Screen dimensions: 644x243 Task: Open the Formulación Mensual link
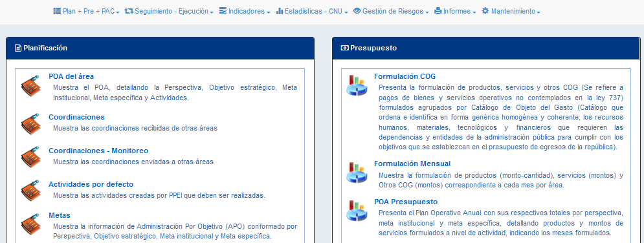tap(412, 164)
